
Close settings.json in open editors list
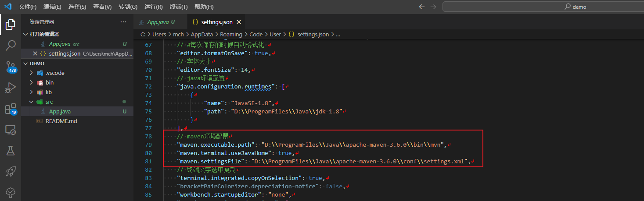tap(35, 54)
